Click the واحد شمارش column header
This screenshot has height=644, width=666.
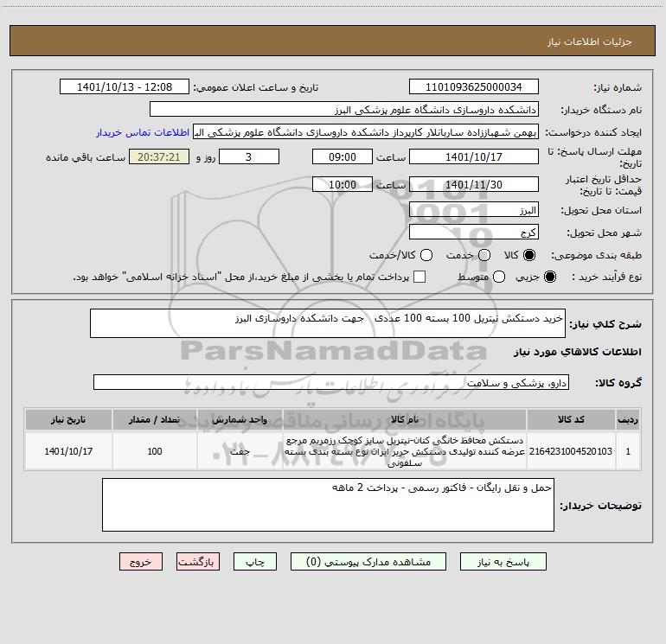pyautogui.click(x=240, y=419)
